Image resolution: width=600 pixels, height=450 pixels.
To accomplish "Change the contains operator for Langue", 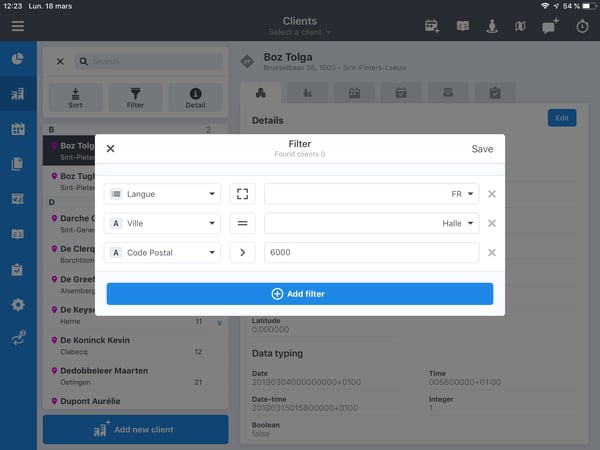I will coord(242,194).
